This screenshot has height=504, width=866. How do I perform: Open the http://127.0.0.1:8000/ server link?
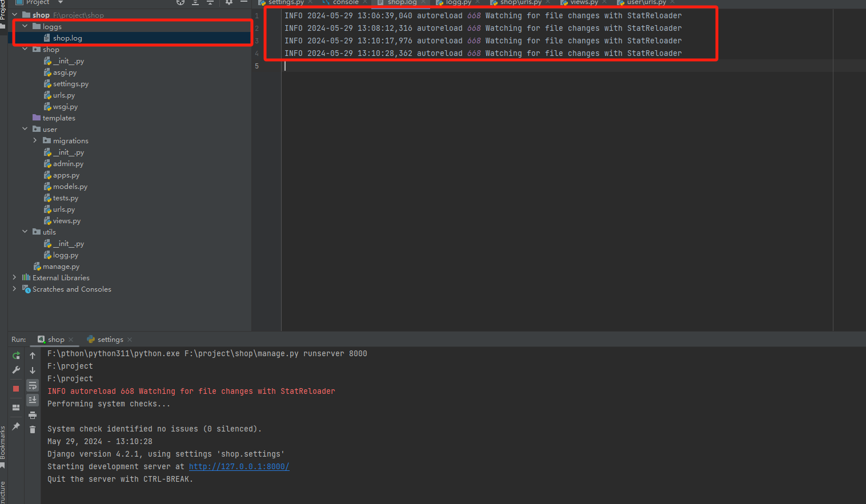point(239,466)
